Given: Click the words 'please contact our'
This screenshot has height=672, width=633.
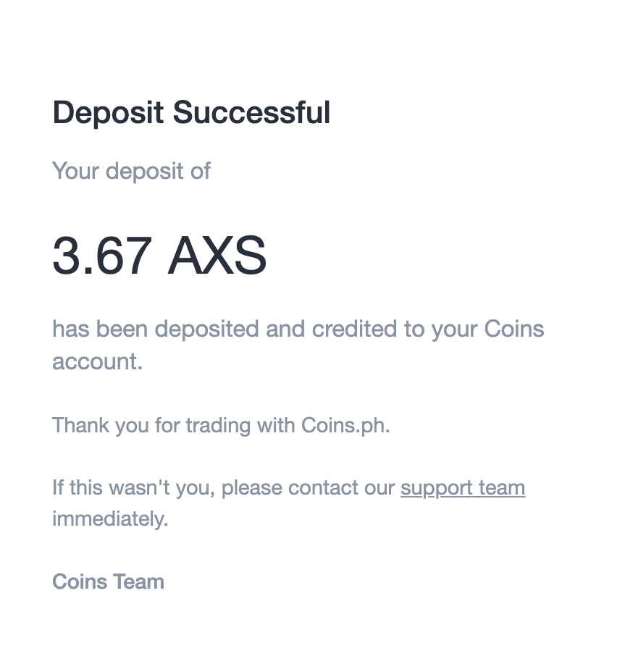Looking at the screenshot, I should pos(308,489).
